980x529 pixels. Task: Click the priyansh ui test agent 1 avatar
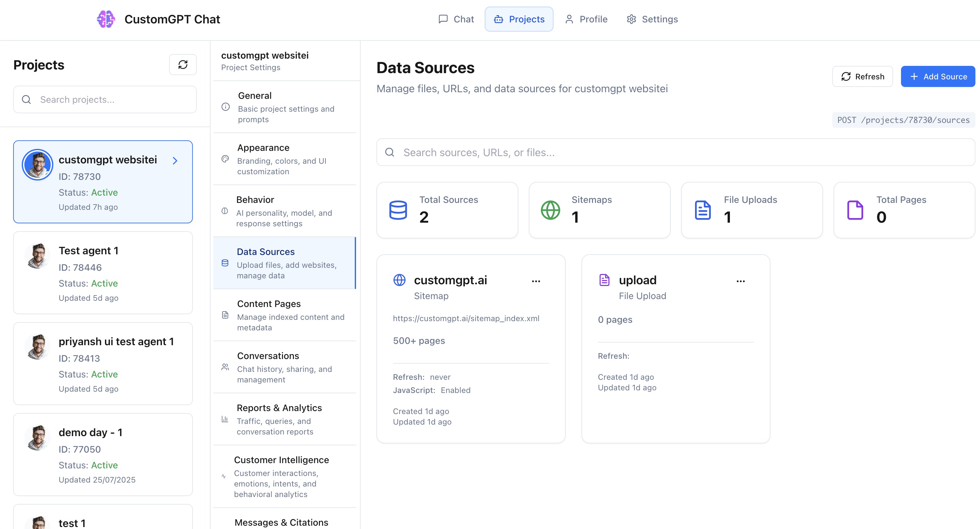click(37, 347)
